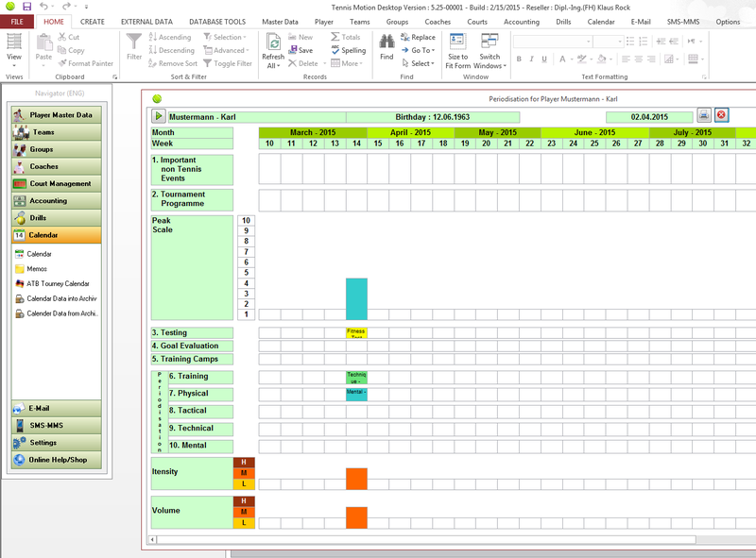Switch to the DATABASE TOOLS tab
The image size is (756, 558).
216,21
